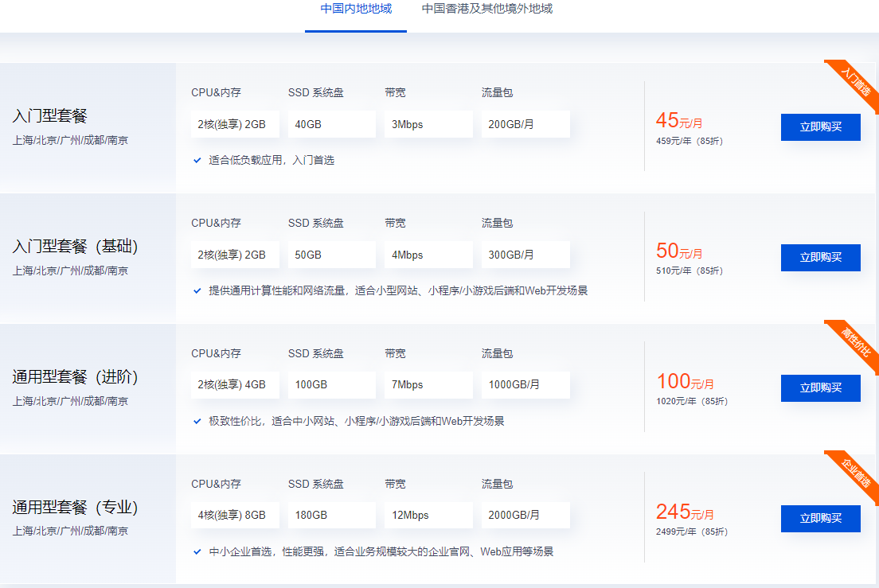The image size is (879, 588).
Task: Click the 7Mbps bandwidth value
Action: (x=428, y=385)
